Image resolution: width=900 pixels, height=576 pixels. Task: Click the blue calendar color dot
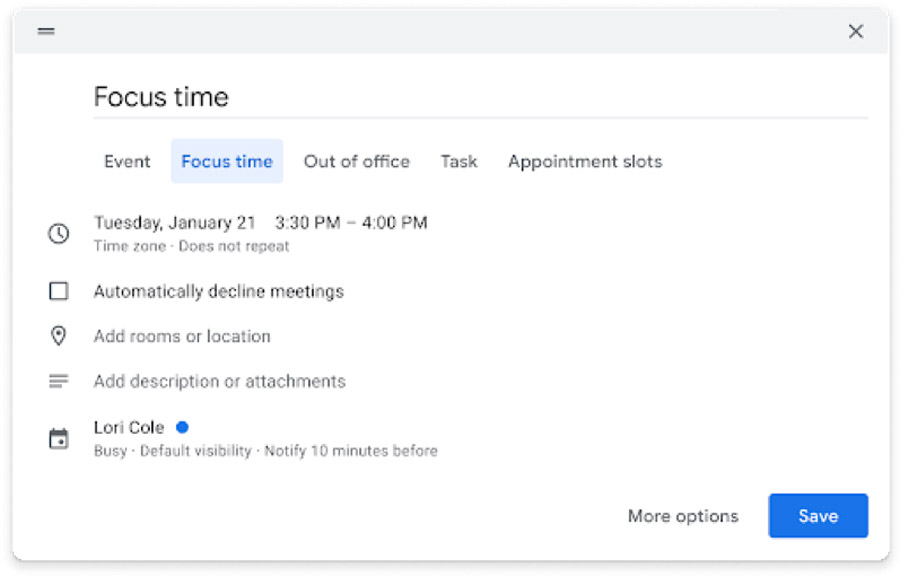click(x=182, y=427)
